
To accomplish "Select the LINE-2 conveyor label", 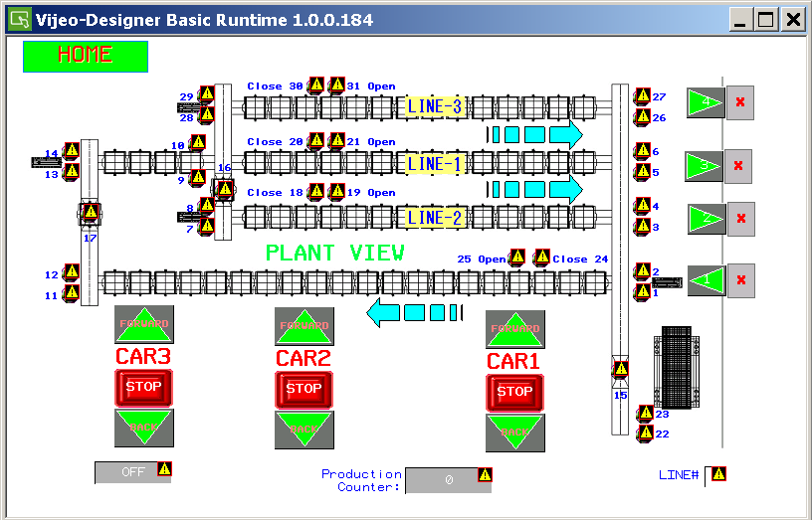I will pyautogui.click(x=434, y=218).
